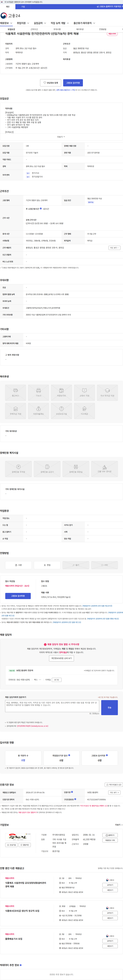Click 새창보기 for 물류배송기사 모집
The height and width of the screenshot is (980, 123).
coord(110,946)
